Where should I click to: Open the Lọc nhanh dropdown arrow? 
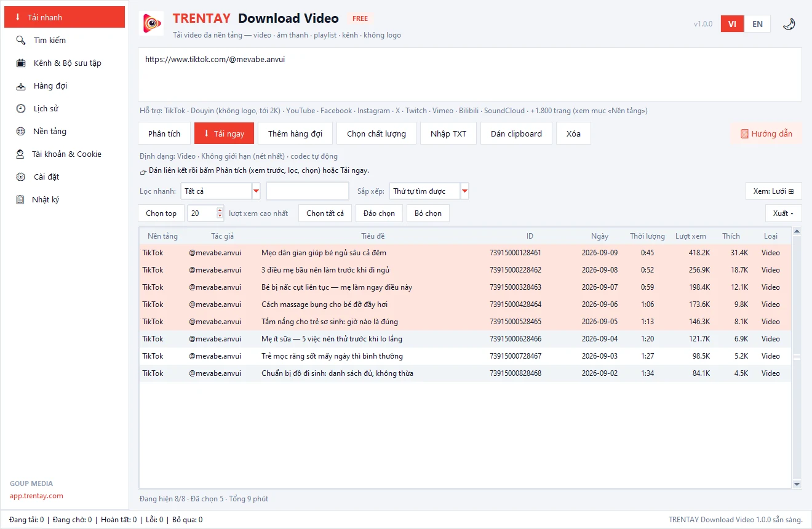257,191
